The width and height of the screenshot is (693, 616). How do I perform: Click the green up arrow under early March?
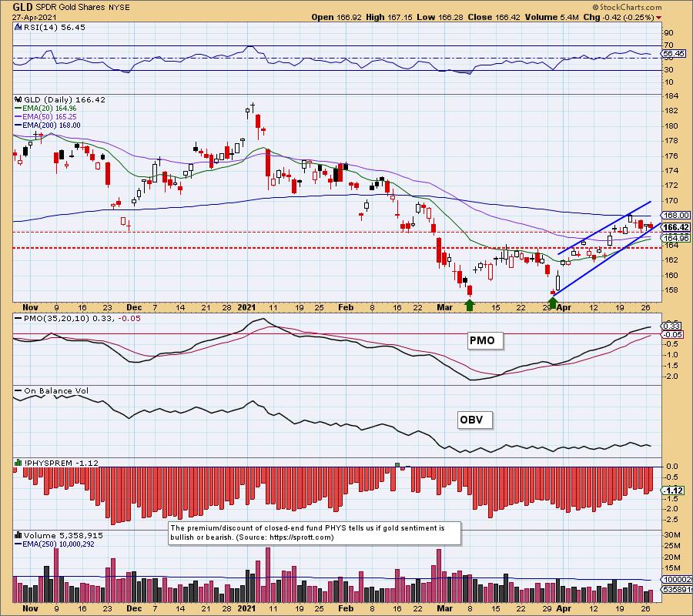470,305
